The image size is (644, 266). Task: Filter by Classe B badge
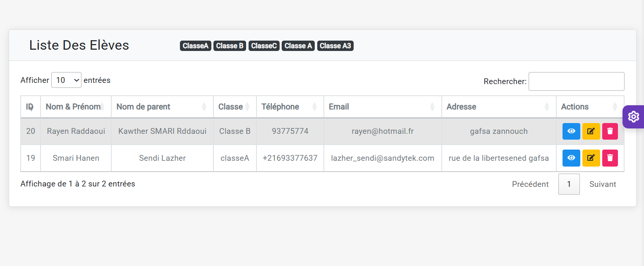(x=230, y=46)
